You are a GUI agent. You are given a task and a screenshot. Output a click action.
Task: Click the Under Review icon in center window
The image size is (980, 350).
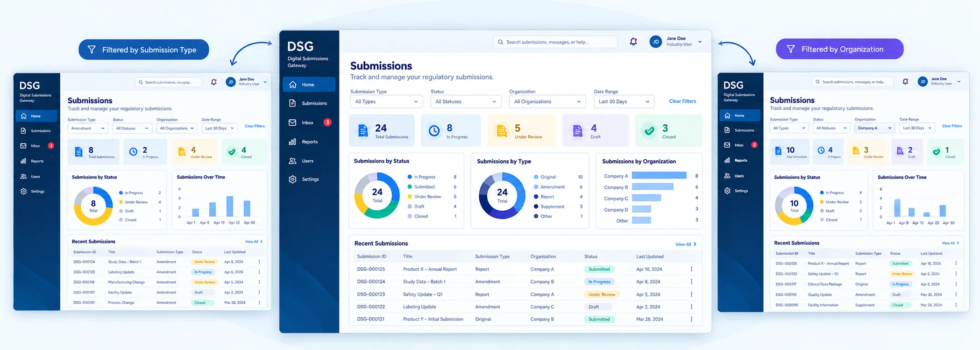click(502, 131)
